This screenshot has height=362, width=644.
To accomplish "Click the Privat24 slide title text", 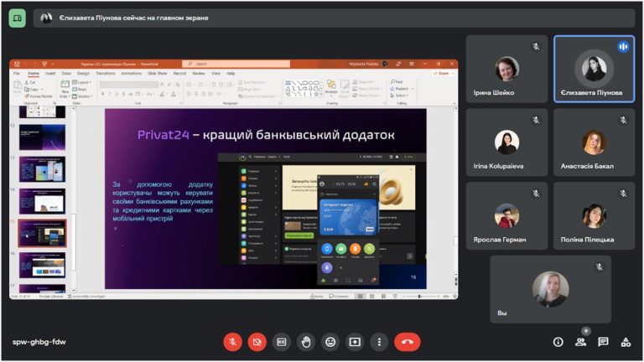I will tap(266, 135).
